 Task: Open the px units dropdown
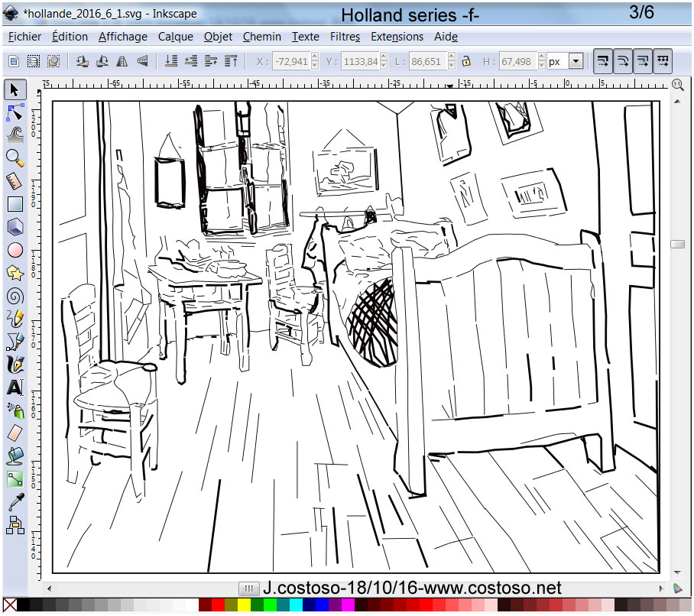point(576,61)
